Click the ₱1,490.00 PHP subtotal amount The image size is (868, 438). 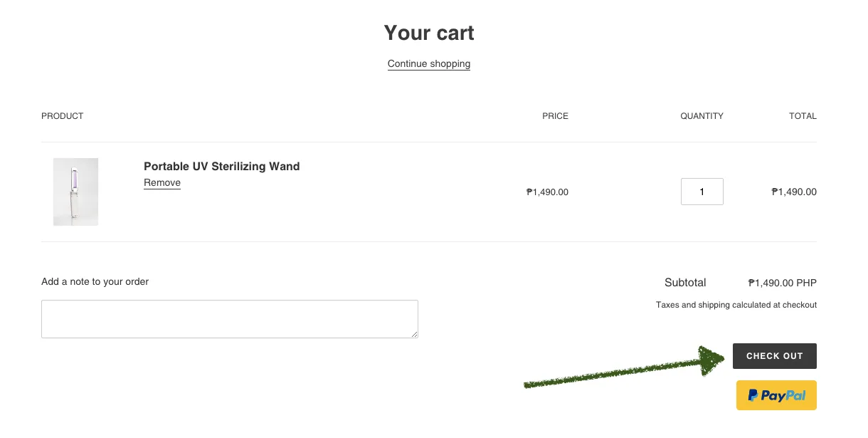coord(783,283)
